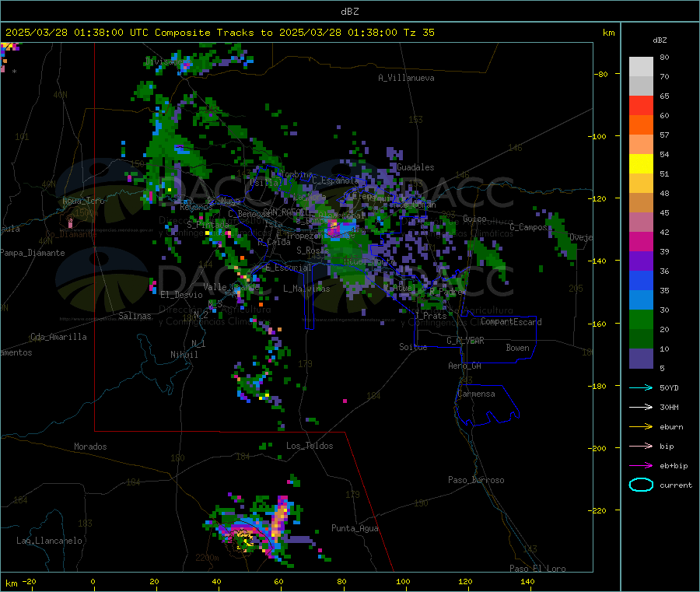
Task: Click the Carmensa map label
Action: pos(476,394)
